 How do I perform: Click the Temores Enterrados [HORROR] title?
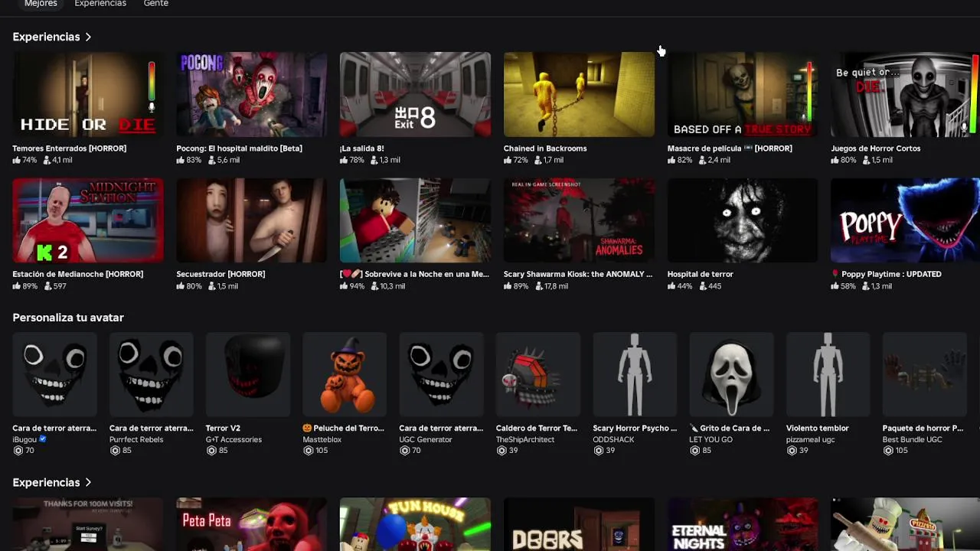tap(69, 148)
